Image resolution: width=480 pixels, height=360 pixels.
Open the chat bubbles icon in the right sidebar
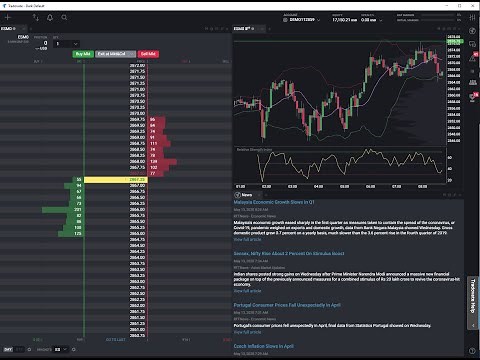(472, 44)
